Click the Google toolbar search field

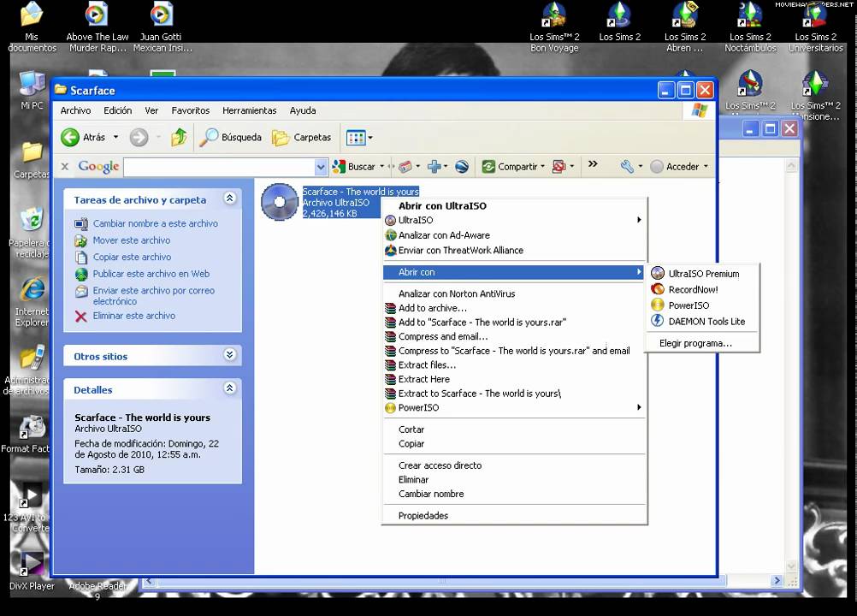[219, 167]
